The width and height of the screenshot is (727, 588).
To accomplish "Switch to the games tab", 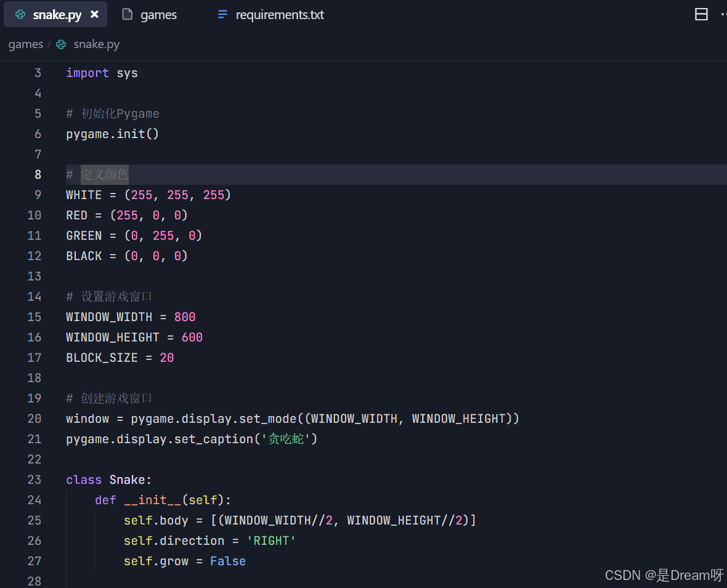I will 158,15.
